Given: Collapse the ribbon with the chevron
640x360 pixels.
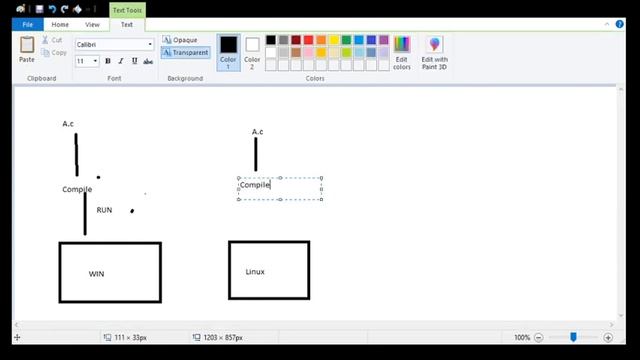Looking at the screenshot, I should click(x=607, y=24).
